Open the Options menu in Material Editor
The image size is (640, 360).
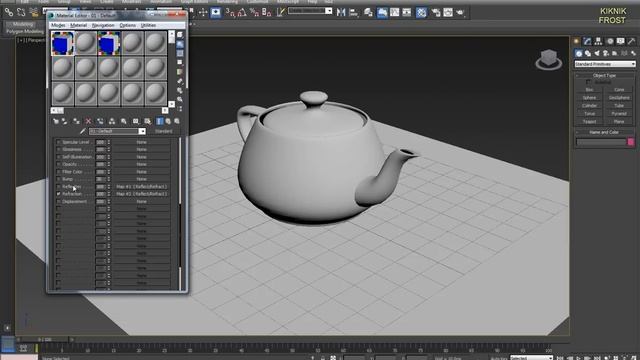(x=127, y=25)
